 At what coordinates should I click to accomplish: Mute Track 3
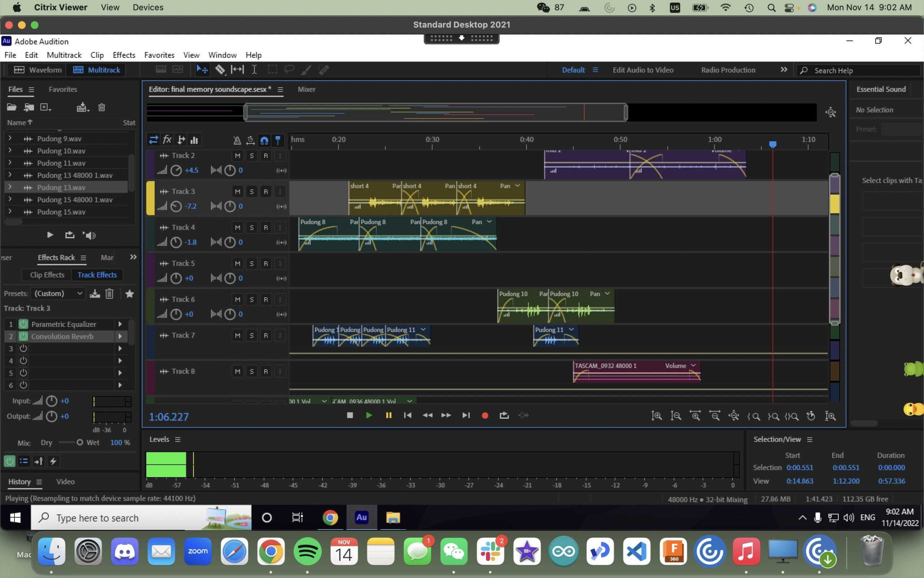pyautogui.click(x=237, y=191)
